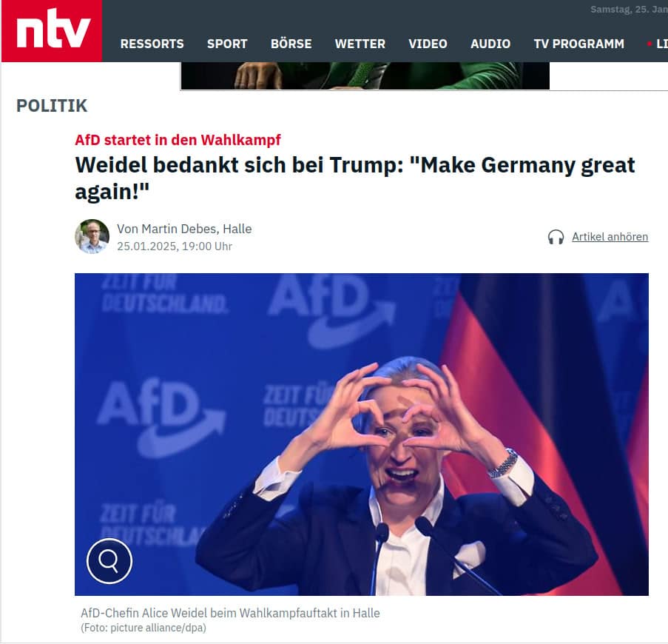Viewport: 668px width, 644px height.
Task: Click the headline Weidel bedankt sich bei Trump
Action: pyautogui.click(x=355, y=178)
